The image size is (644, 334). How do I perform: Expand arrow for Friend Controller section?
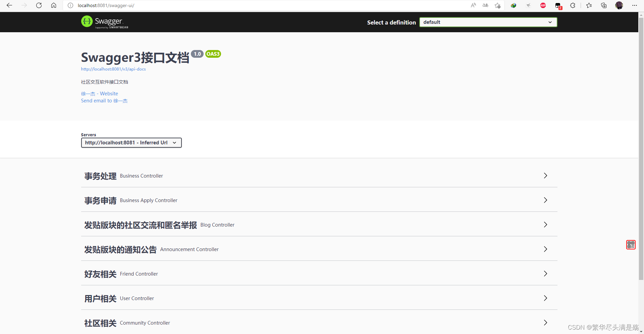coord(545,274)
